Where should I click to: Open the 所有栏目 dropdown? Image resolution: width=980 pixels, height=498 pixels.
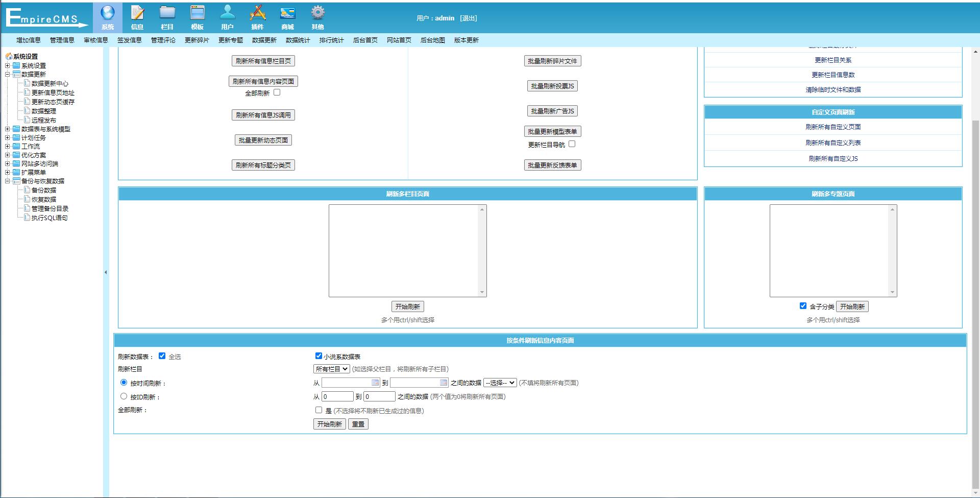coord(331,369)
